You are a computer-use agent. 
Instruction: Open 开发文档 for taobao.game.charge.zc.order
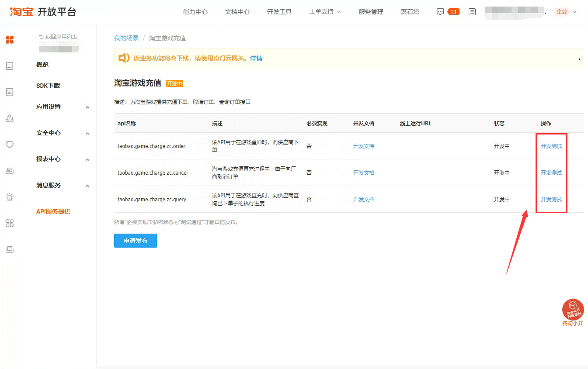point(364,146)
